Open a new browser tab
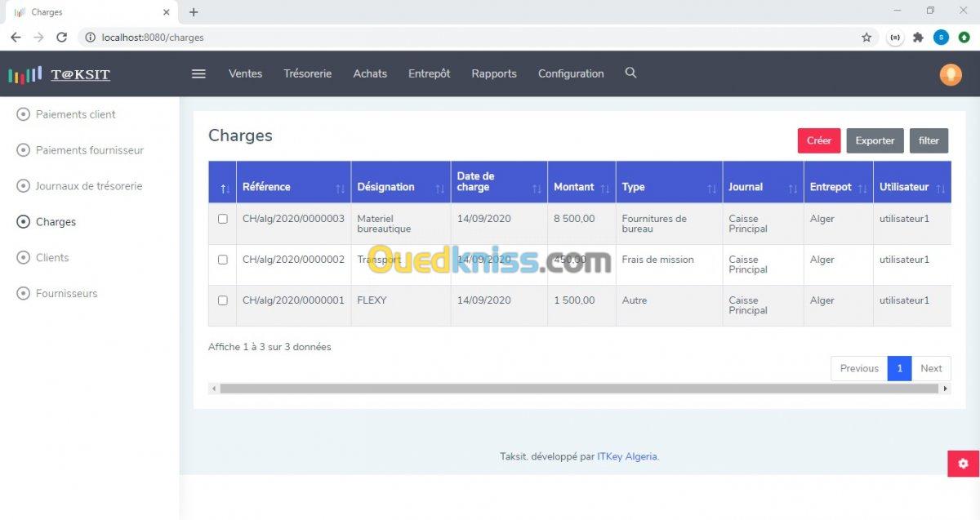Viewport: 980px width, 520px height. [194, 12]
